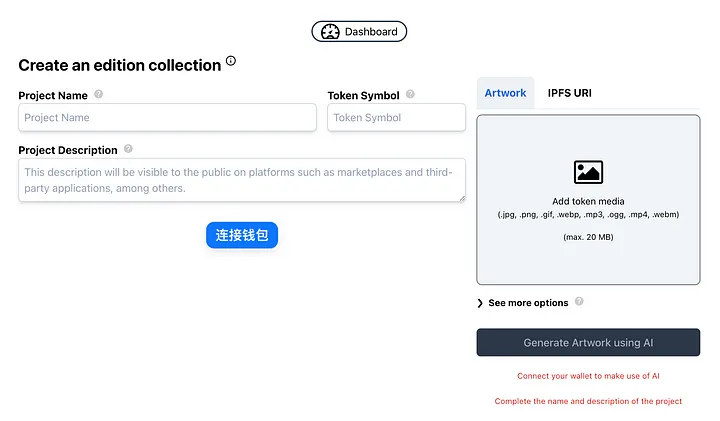Image resolution: width=720 pixels, height=421 pixels.
Task: Expand the See more options section
Action: click(x=523, y=303)
